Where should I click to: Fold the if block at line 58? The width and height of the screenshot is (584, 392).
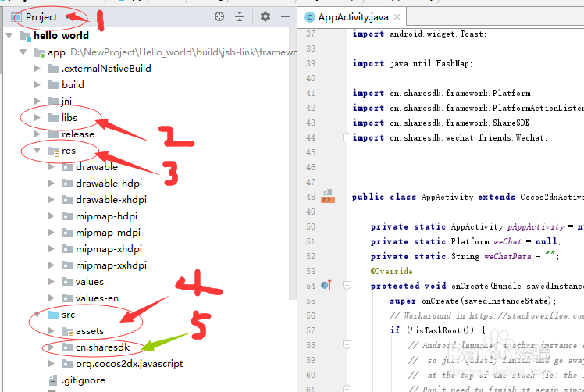tap(347, 344)
